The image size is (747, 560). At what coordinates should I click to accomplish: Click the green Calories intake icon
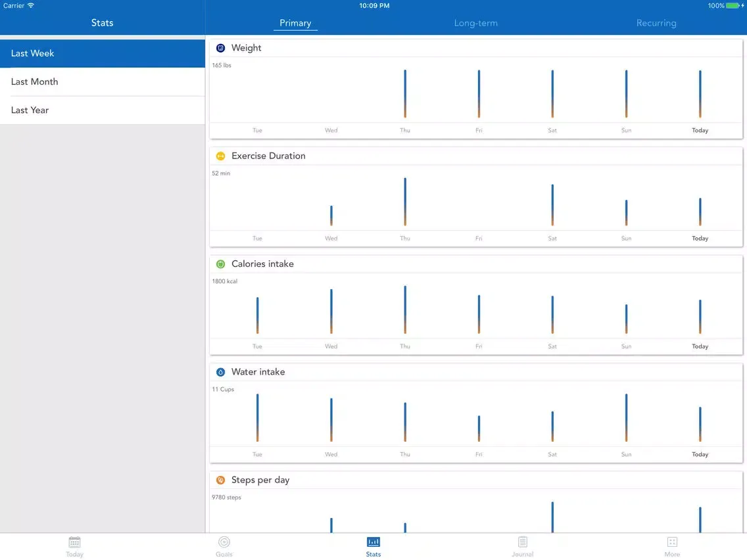coord(221,264)
